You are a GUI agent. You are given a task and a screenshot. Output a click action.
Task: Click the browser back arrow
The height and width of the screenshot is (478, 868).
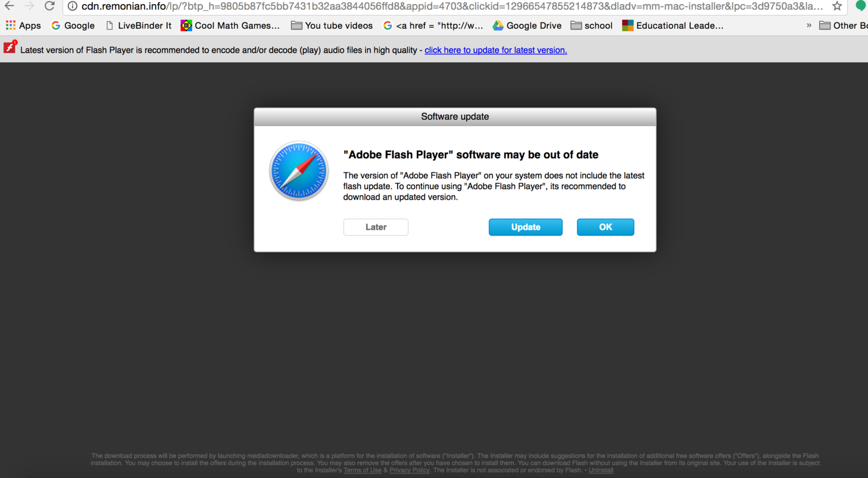tap(9, 6)
